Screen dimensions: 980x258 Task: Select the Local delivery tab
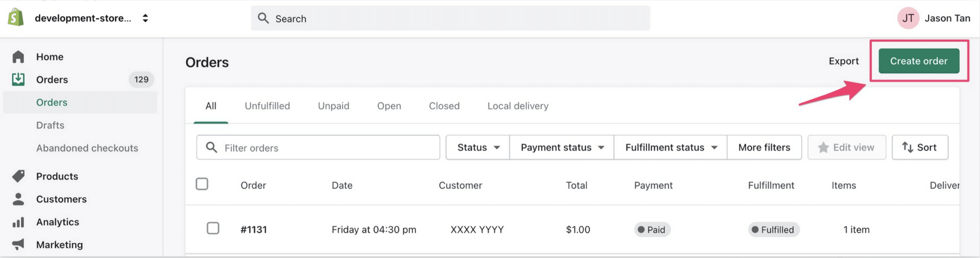(x=518, y=106)
